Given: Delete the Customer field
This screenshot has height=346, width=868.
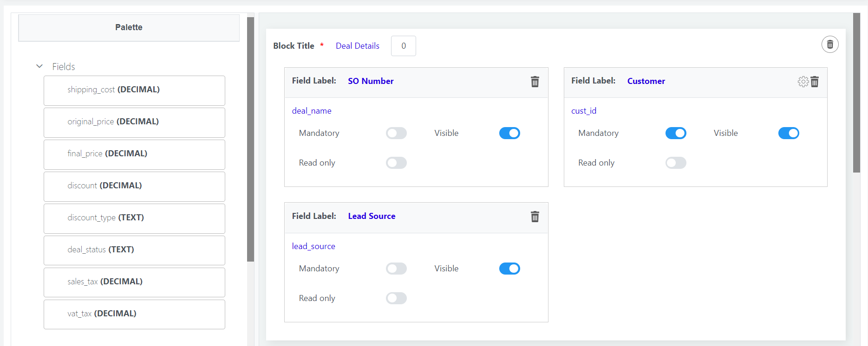Looking at the screenshot, I should [815, 82].
